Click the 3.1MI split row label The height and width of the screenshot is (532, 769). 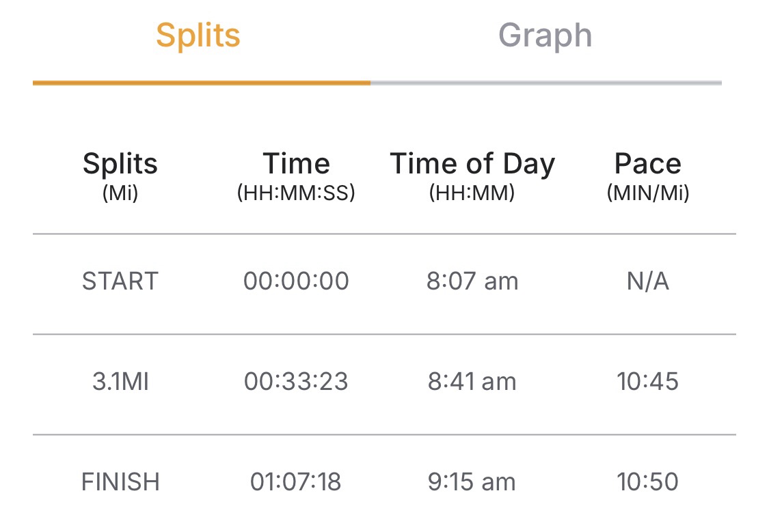pos(120,382)
